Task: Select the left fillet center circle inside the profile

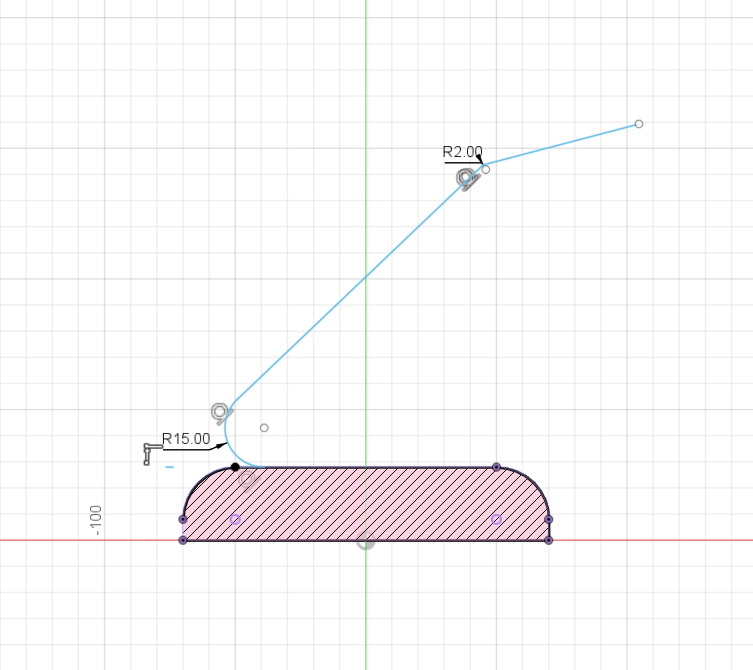Action: 235,519
